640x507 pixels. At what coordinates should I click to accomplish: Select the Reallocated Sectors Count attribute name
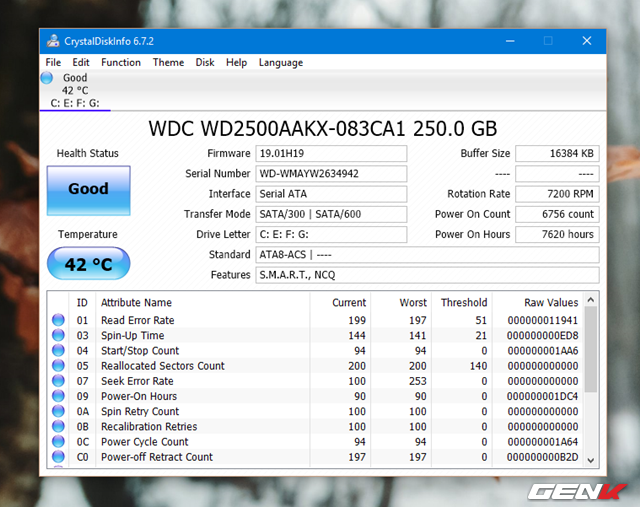coord(163,365)
